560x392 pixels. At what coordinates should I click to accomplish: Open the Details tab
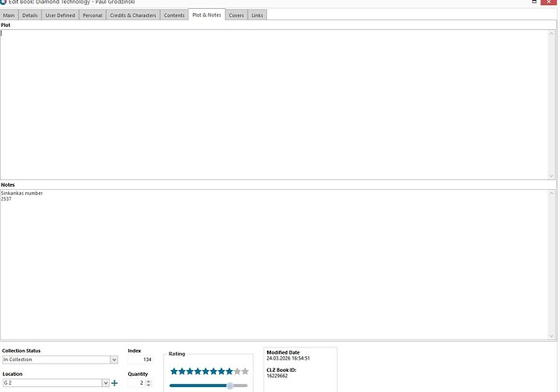pyautogui.click(x=30, y=15)
